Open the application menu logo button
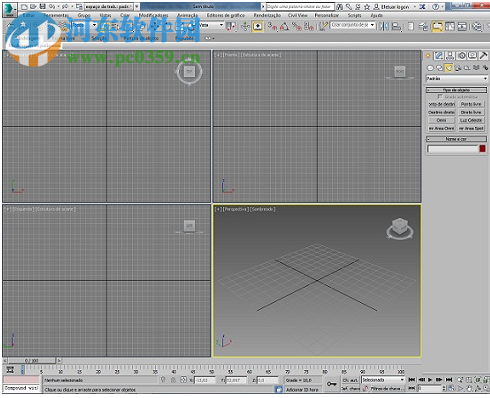The image size is (490, 398). 10,10
